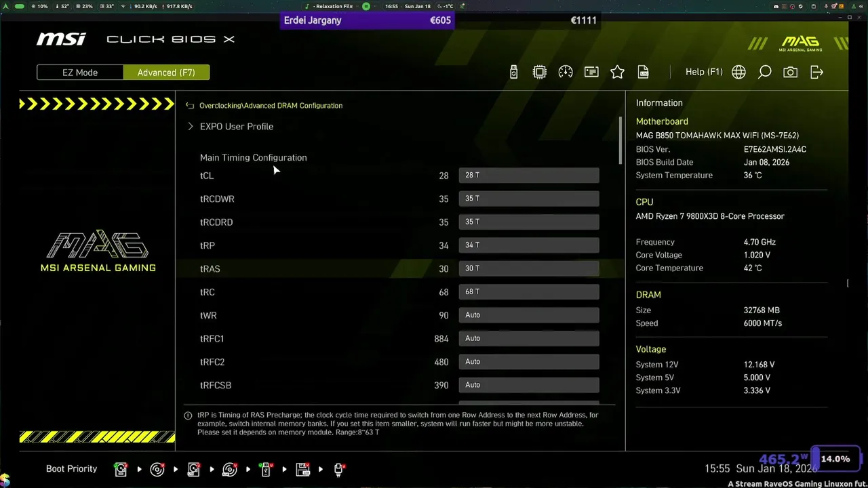Click the 16:55 clock in top bar
This screenshot has width=868, height=488.
391,6
